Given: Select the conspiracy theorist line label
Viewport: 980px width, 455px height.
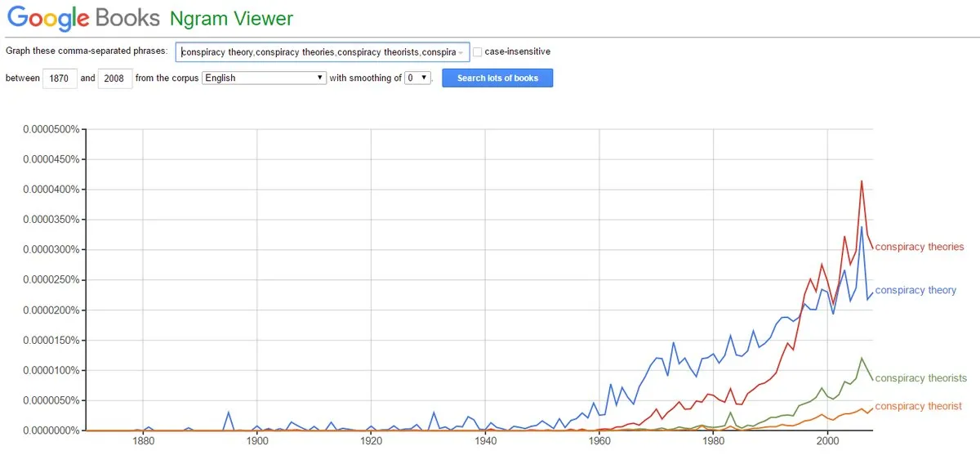Looking at the screenshot, I should coord(918,406).
